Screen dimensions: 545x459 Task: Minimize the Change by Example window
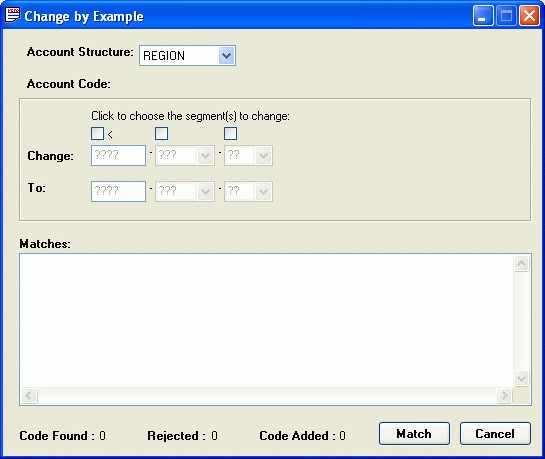pyautogui.click(x=483, y=16)
